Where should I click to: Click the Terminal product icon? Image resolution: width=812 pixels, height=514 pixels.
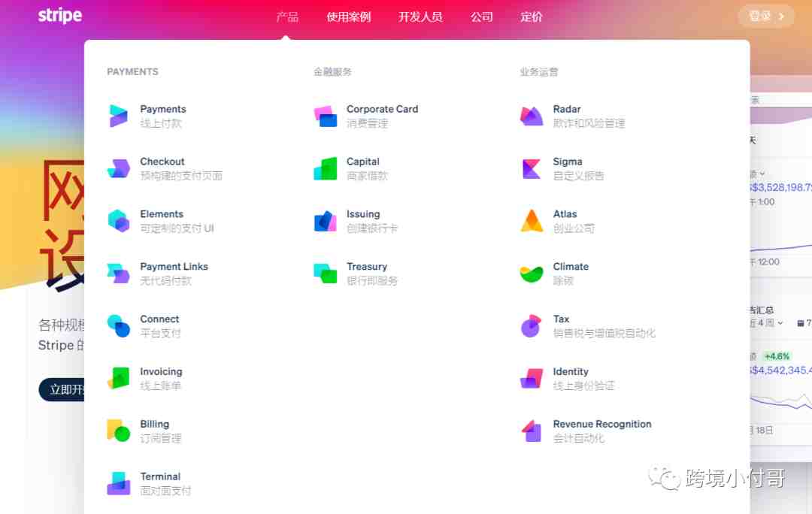(x=119, y=483)
